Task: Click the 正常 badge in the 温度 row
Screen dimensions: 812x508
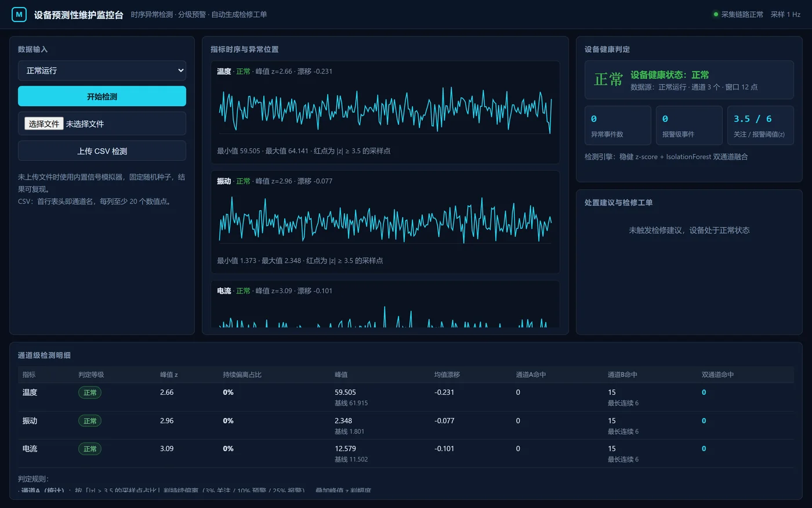Action: (90, 392)
